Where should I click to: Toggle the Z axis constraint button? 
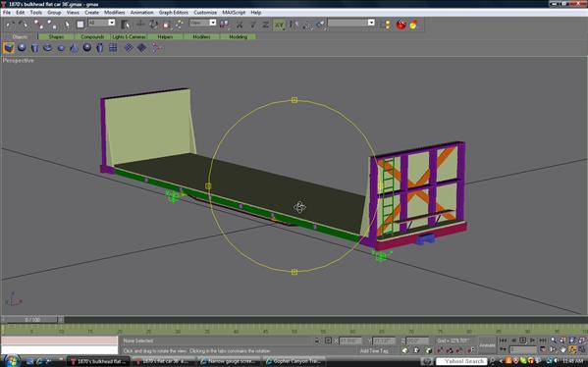pos(265,25)
